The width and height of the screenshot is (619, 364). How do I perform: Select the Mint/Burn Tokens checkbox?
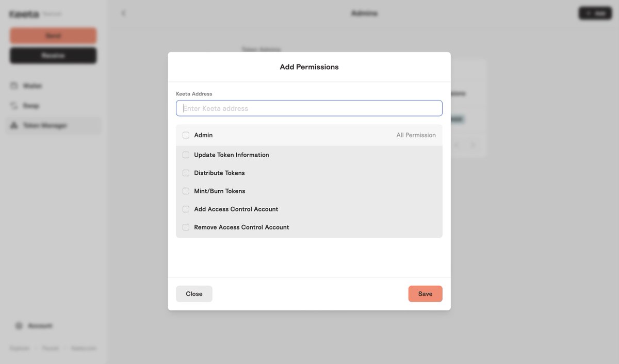(x=186, y=191)
